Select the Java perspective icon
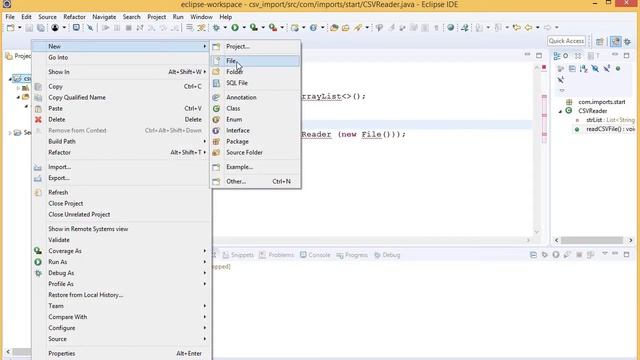The width and height of the screenshot is (640, 360). click(616, 41)
